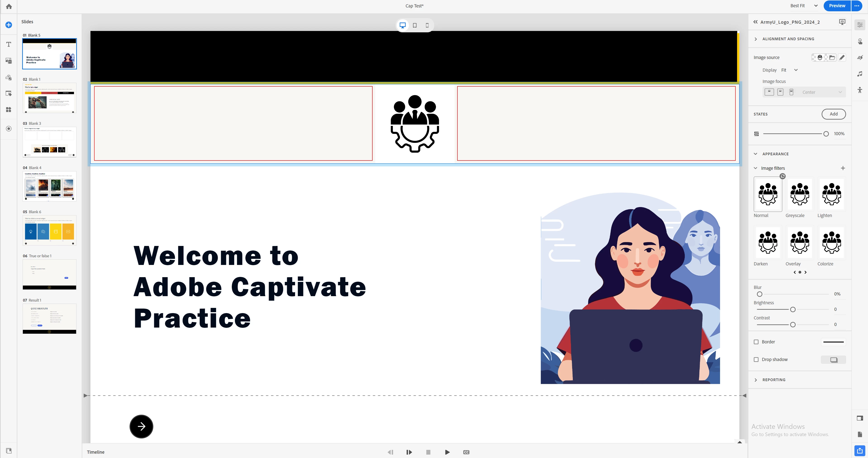868x458 pixels.
Task: Click the blue Add new slide button
Action: tap(9, 25)
